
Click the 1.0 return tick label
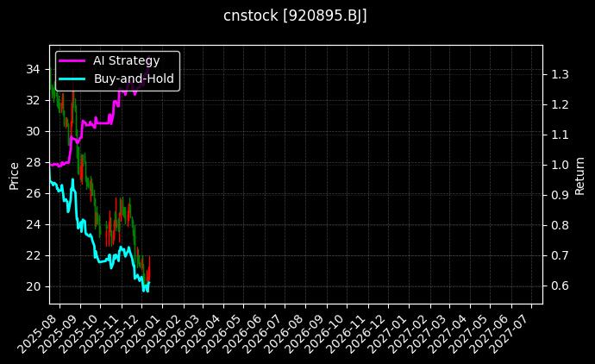pos(559,165)
